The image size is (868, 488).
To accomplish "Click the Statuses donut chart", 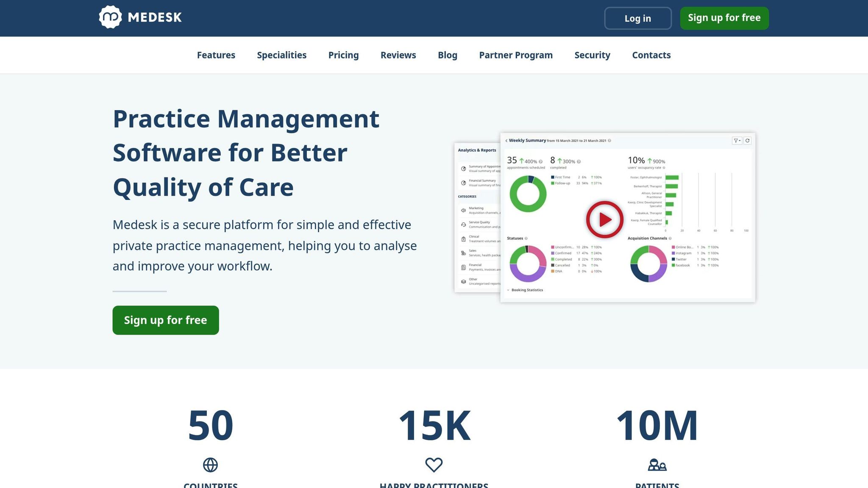I will [528, 264].
